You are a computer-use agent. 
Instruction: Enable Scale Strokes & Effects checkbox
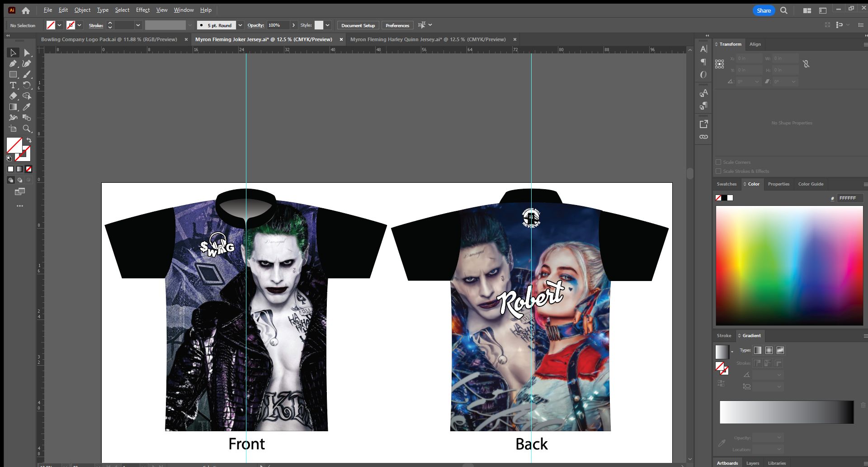(718, 171)
